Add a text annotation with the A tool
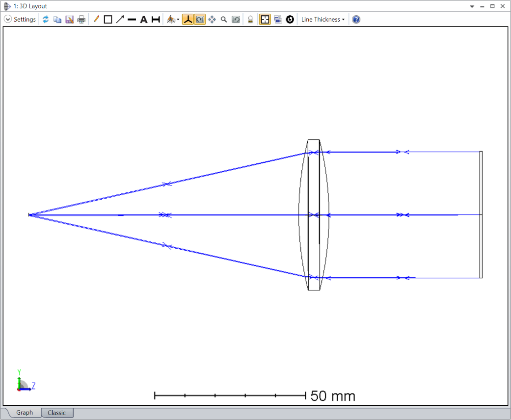This screenshot has width=511, height=420. pos(144,20)
